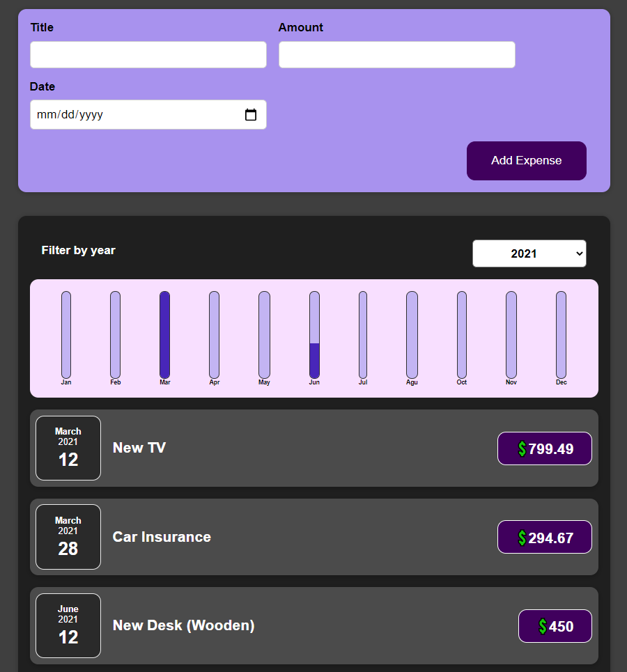
Task: Select the Car Insurance expense row
Action: [x=313, y=537]
